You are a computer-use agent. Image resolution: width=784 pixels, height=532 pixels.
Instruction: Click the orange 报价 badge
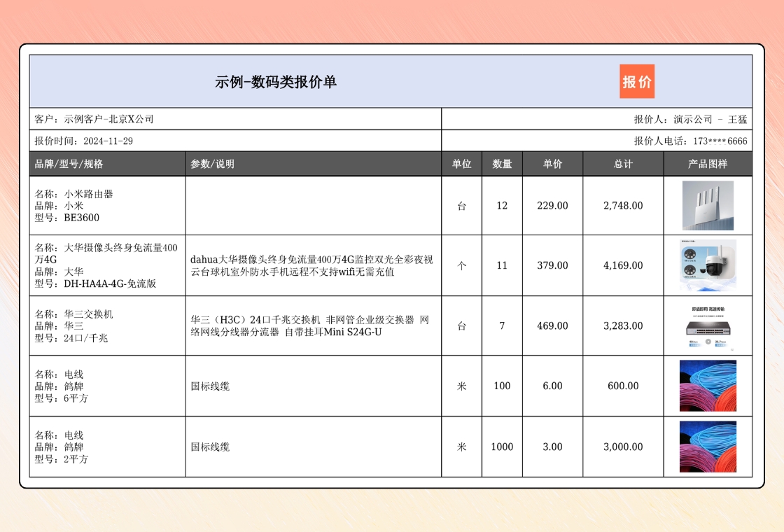pos(636,81)
